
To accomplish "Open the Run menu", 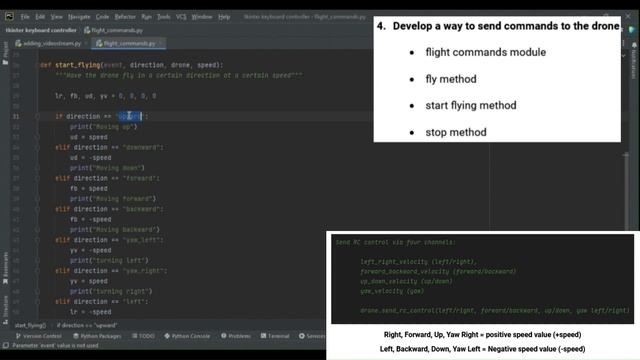I will coord(147,17).
